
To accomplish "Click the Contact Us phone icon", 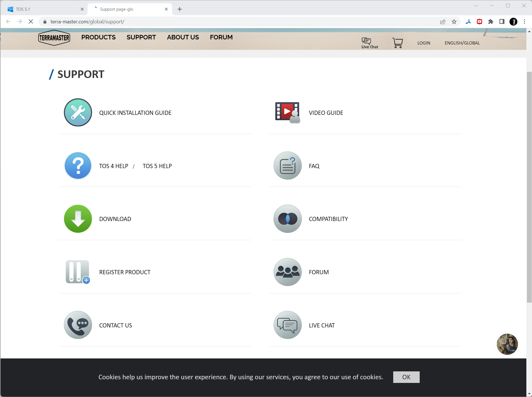I will (x=78, y=325).
